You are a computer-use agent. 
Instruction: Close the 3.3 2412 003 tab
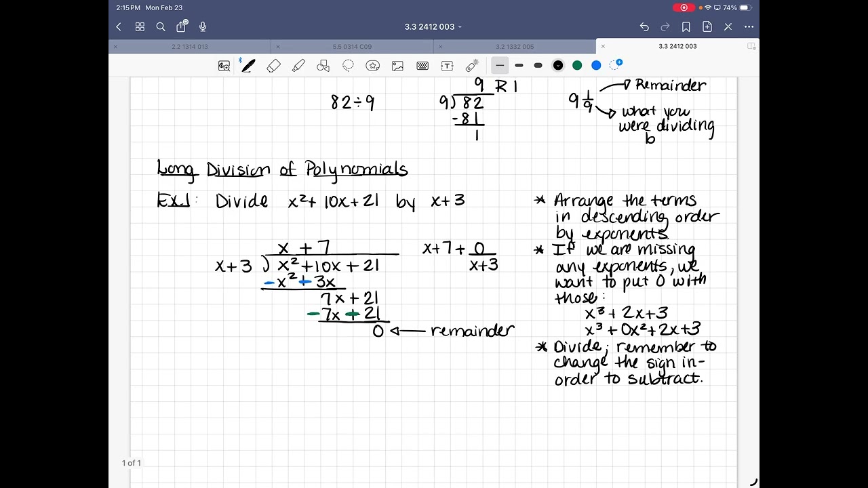click(603, 47)
